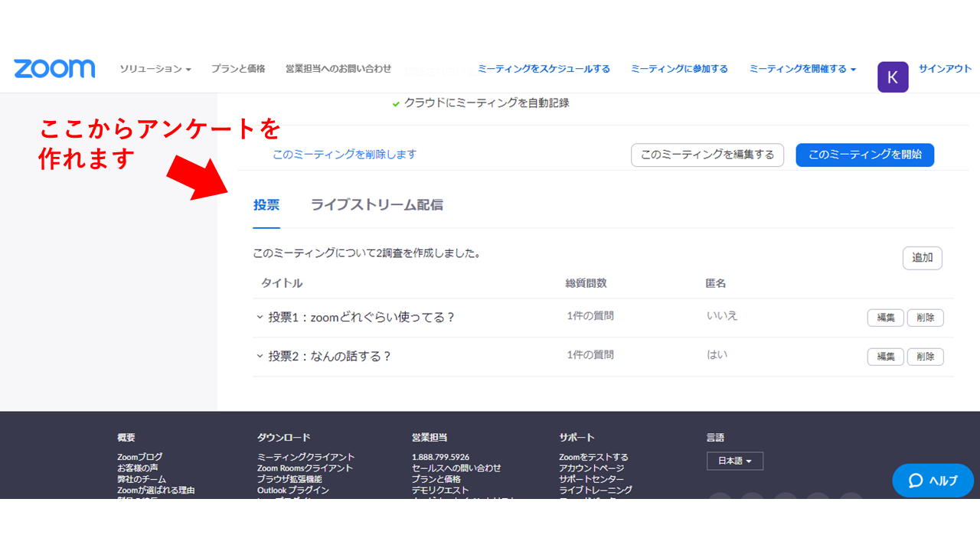Open the ブラウザ拡張機能 footer link
The height and width of the screenshot is (551, 980).
[289, 479]
